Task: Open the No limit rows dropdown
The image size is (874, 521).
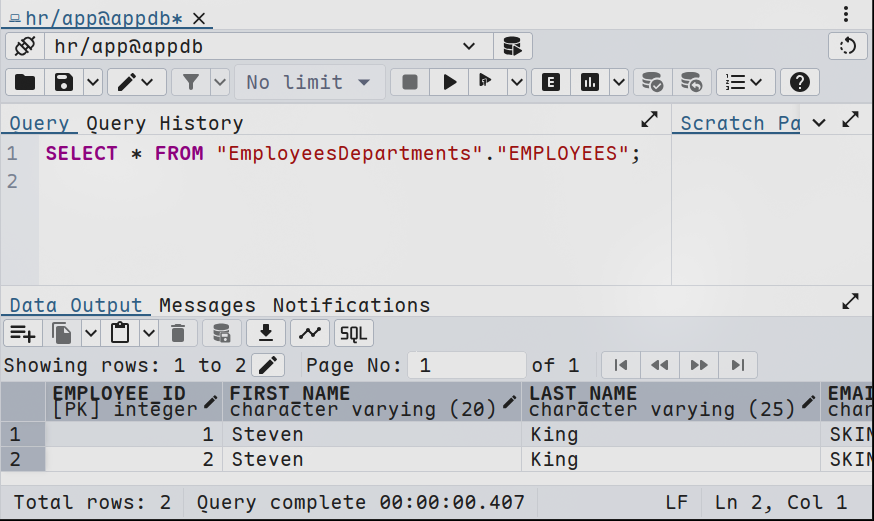Action: (x=309, y=82)
